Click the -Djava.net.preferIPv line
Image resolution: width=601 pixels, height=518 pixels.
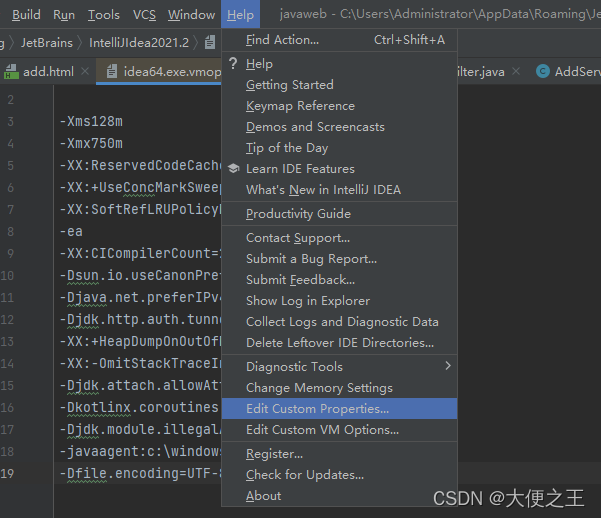tap(140, 298)
